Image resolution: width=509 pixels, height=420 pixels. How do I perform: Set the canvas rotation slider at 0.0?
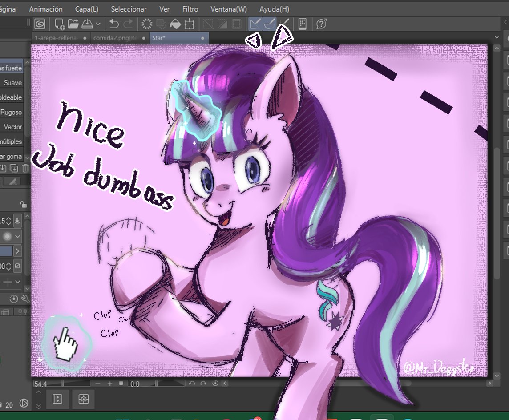[x=157, y=384]
